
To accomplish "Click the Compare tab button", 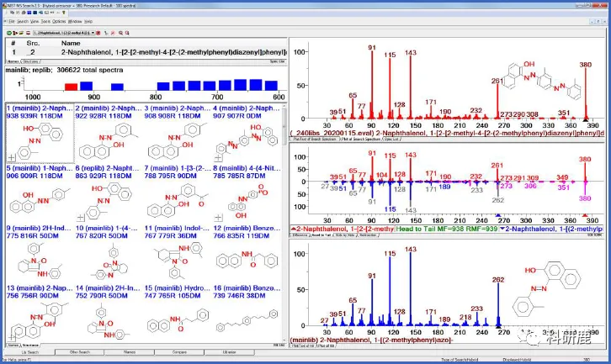I will click(x=179, y=352).
